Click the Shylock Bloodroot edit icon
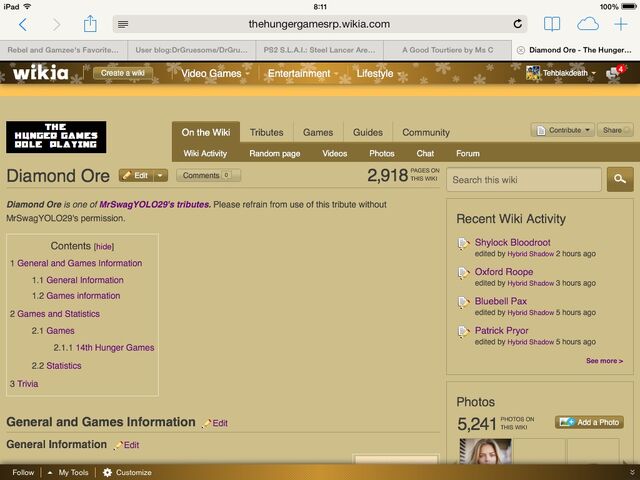This screenshot has height=480, width=640. click(463, 243)
